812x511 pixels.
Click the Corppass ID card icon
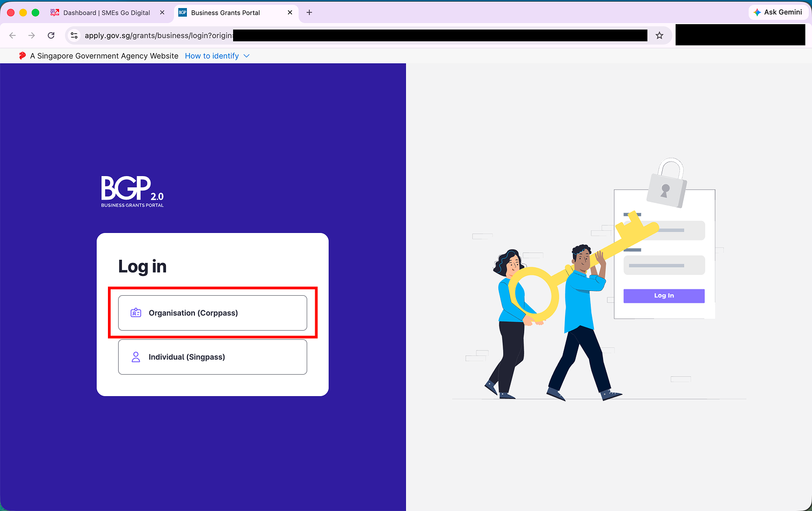[x=136, y=313]
